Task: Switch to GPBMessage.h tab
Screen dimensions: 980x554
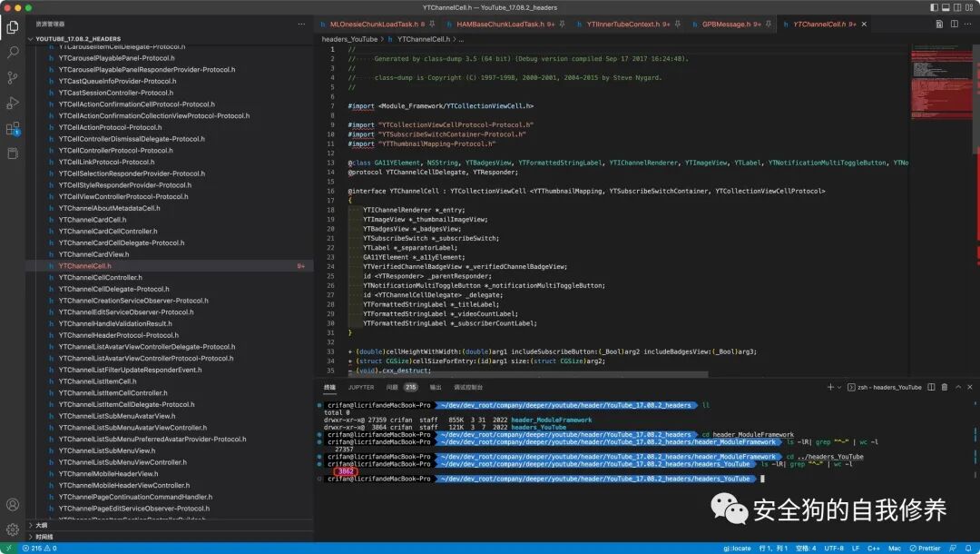Action: pyautogui.click(x=725, y=24)
